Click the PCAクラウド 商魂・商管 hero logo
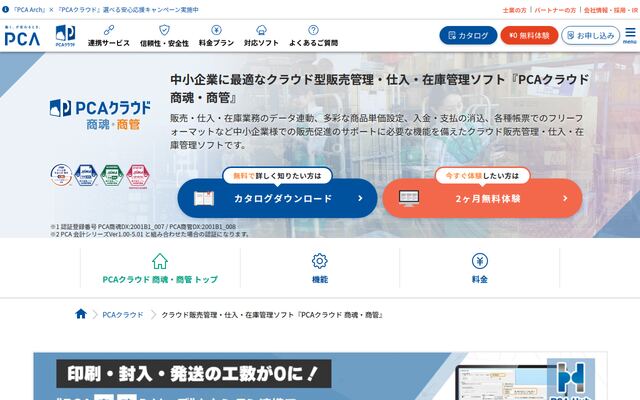The image size is (640, 400). tap(100, 115)
